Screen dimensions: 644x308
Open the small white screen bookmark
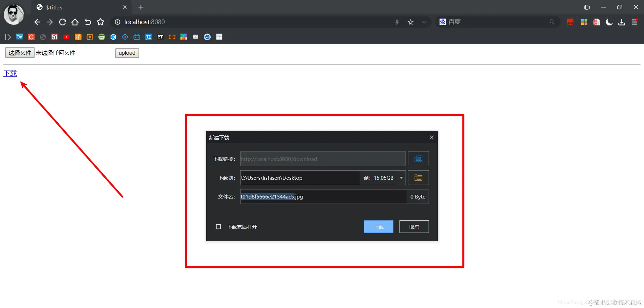pos(196,37)
